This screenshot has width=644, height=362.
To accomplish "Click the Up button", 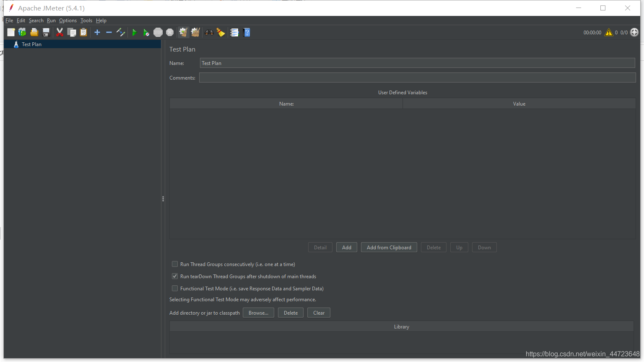I will [x=459, y=247].
